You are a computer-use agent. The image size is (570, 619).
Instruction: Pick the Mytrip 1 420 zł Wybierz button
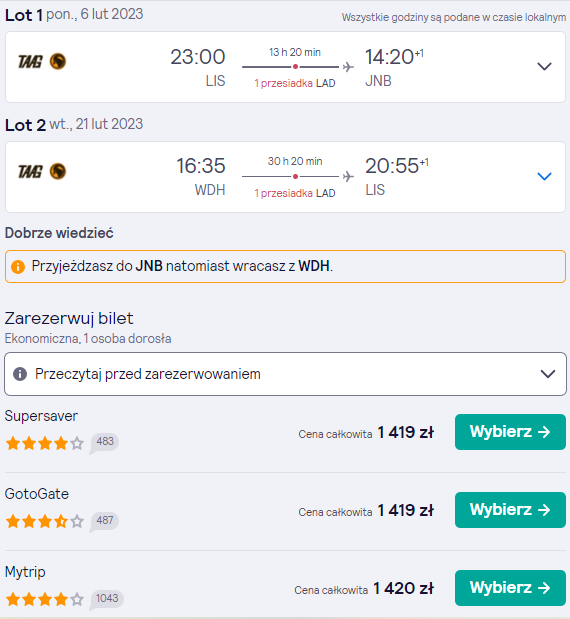pos(510,588)
